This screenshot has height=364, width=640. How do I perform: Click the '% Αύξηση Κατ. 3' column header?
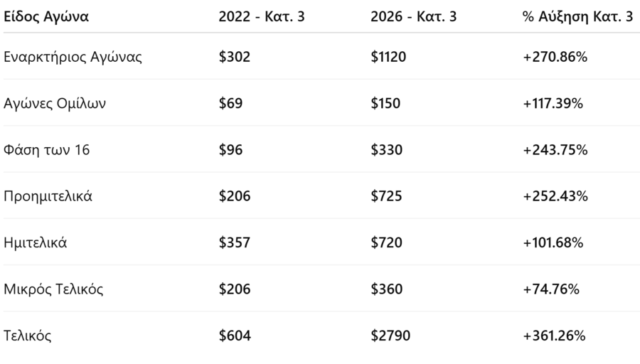pyautogui.click(x=577, y=17)
